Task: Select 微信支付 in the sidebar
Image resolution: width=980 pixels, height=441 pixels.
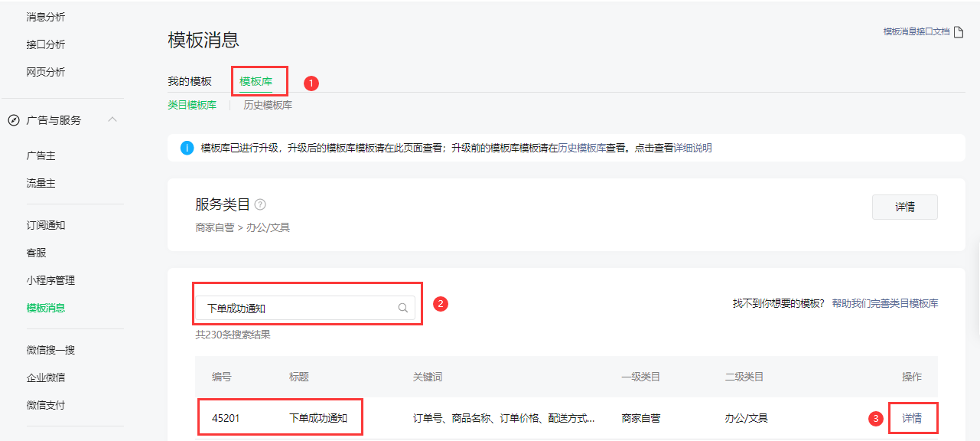Action: coord(46,404)
